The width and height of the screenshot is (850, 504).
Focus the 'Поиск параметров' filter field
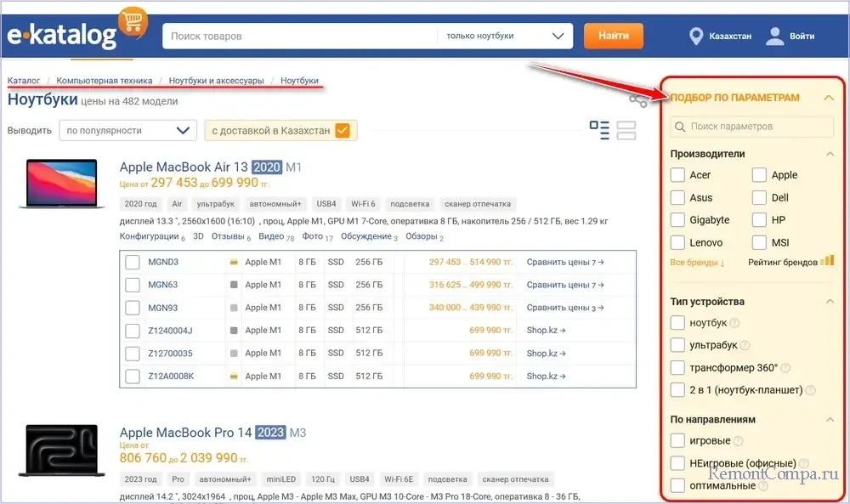pos(752,127)
